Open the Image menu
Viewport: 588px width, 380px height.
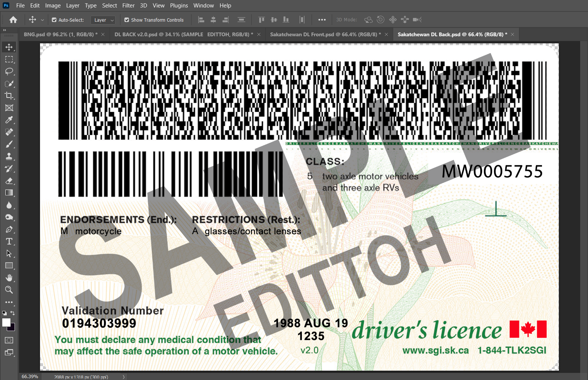[x=53, y=6]
